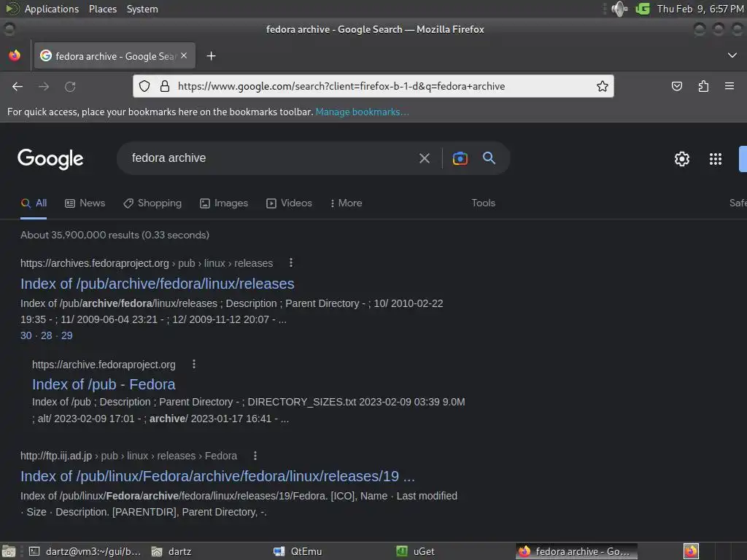
Task: Switch to Images results
Action: click(224, 203)
